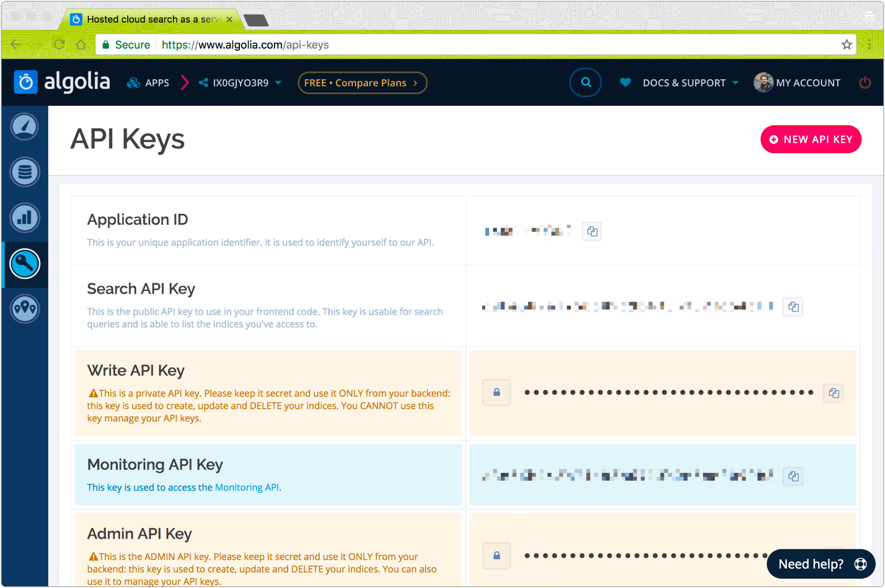This screenshot has width=885, height=588.
Task: Select the API Keys key sidebar icon
Action: [25, 264]
